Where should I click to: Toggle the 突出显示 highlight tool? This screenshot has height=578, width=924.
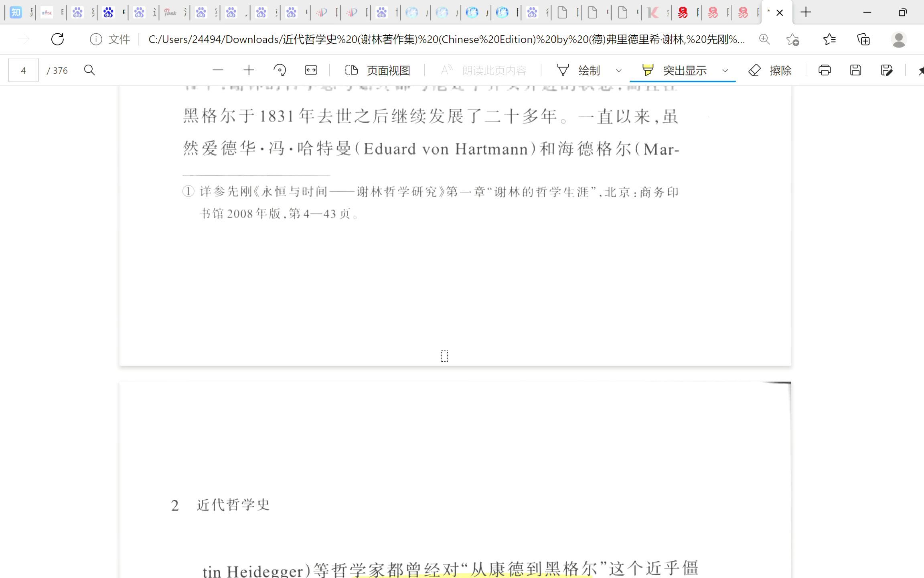coord(675,70)
